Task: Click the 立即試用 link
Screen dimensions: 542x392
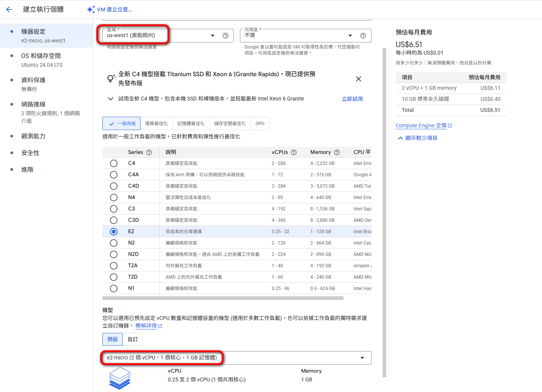Action: [352, 99]
